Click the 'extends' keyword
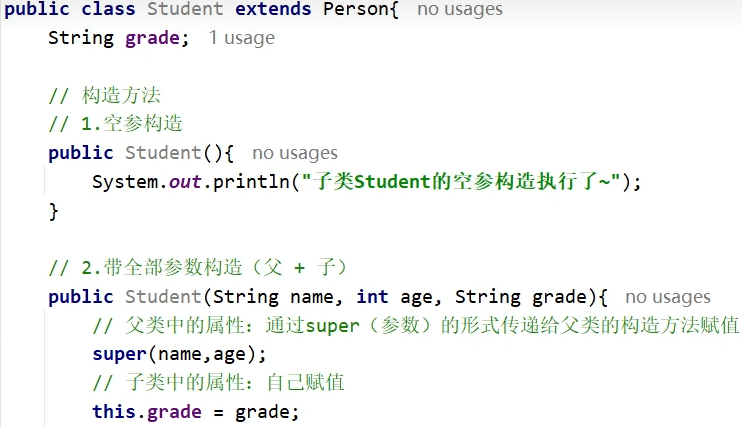The width and height of the screenshot is (742, 428). (273, 9)
